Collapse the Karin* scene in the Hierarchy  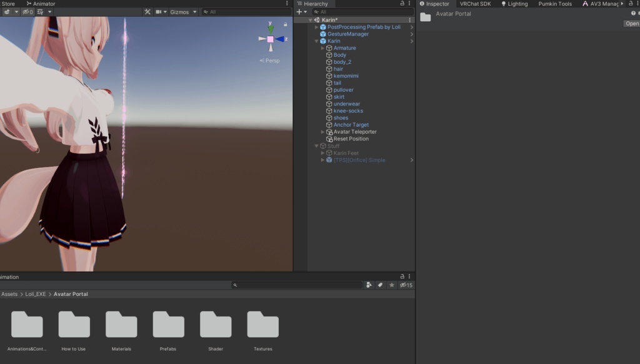[310, 19]
